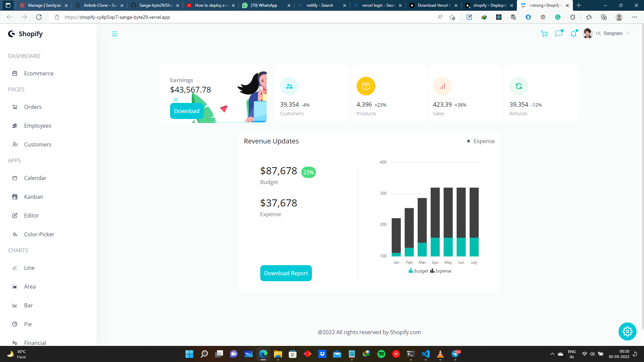Switch to the WhatsApp browser tab
Image resolution: width=644 pixels, height=362 pixels.
pos(264,5)
